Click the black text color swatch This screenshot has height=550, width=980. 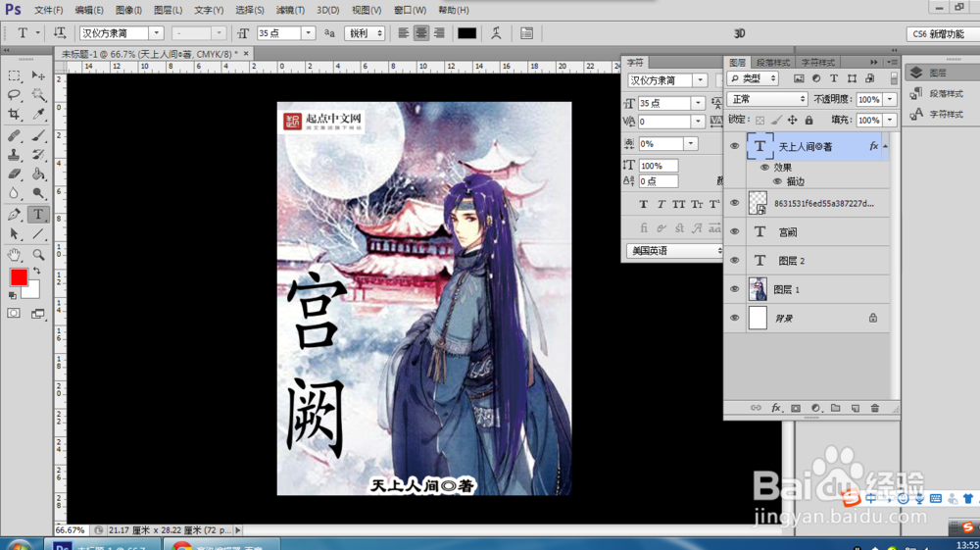pyautogui.click(x=466, y=33)
